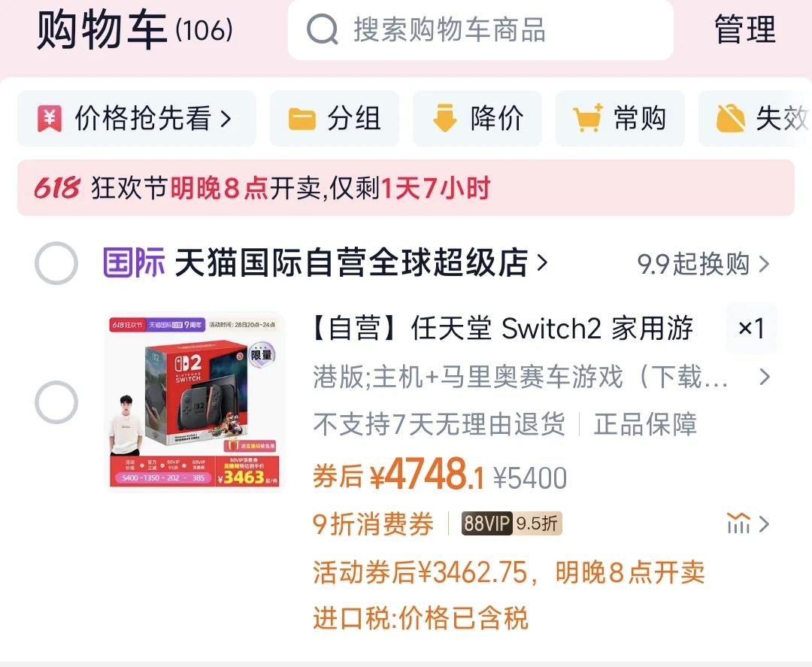Tap the purple 国际 store badge
812x667 pixels.
click(134, 262)
